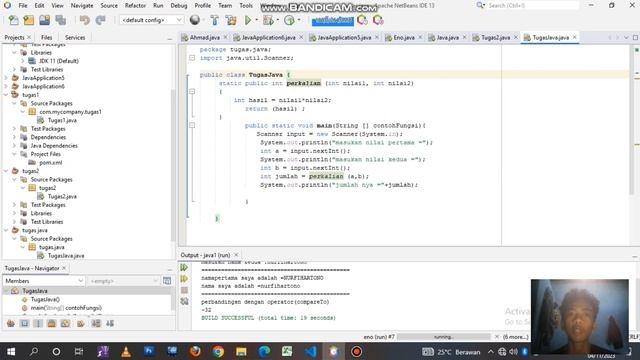
Task: Click the memory usage bar in toolbar
Action: [x=333, y=20]
